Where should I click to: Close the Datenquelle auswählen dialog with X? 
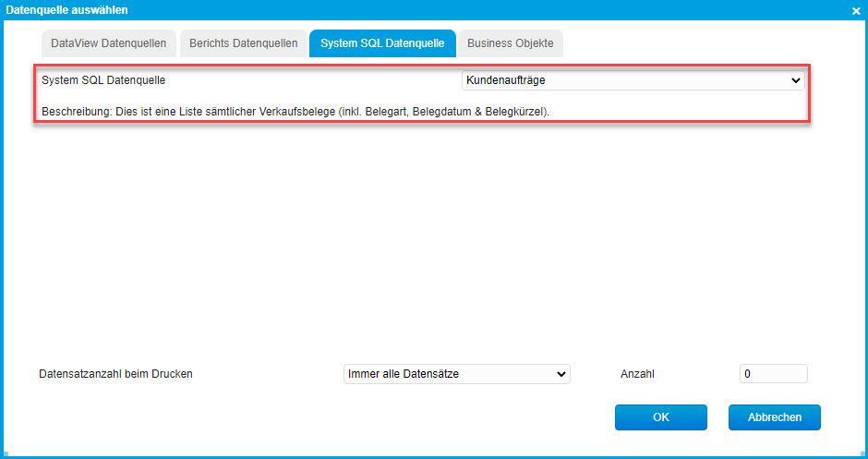point(855,10)
